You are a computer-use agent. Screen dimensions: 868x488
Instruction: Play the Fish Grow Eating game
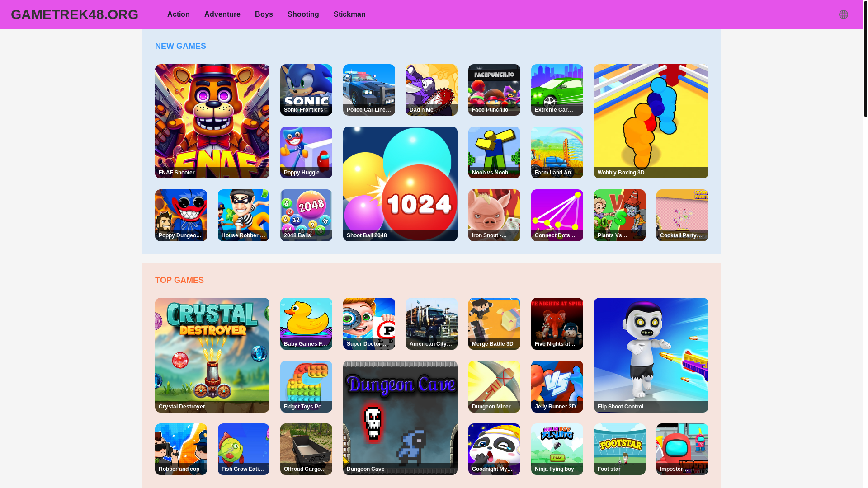244,449
